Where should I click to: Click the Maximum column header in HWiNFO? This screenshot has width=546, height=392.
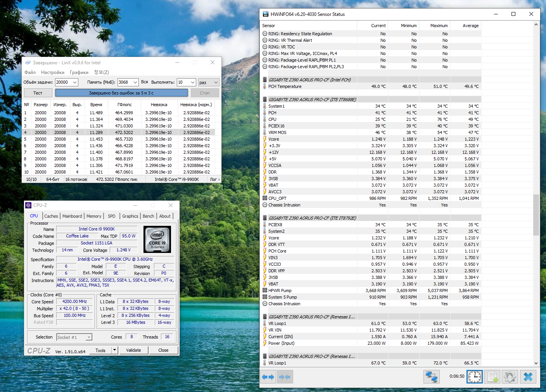point(435,26)
